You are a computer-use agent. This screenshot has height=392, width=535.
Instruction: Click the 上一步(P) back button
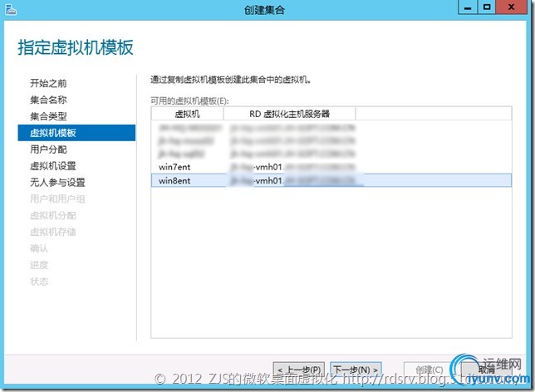tap(298, 370)
